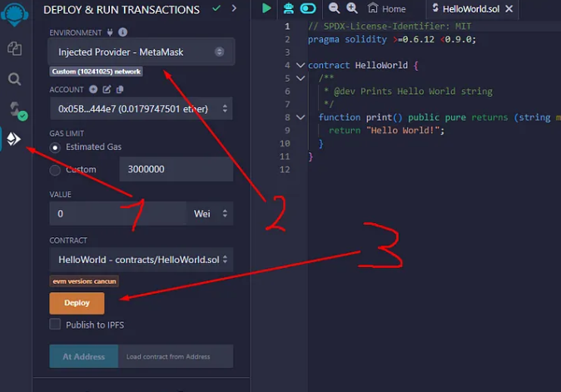
Task: Open the Environment dropdown Injected Provider - MetaMask
Action: 141,52
